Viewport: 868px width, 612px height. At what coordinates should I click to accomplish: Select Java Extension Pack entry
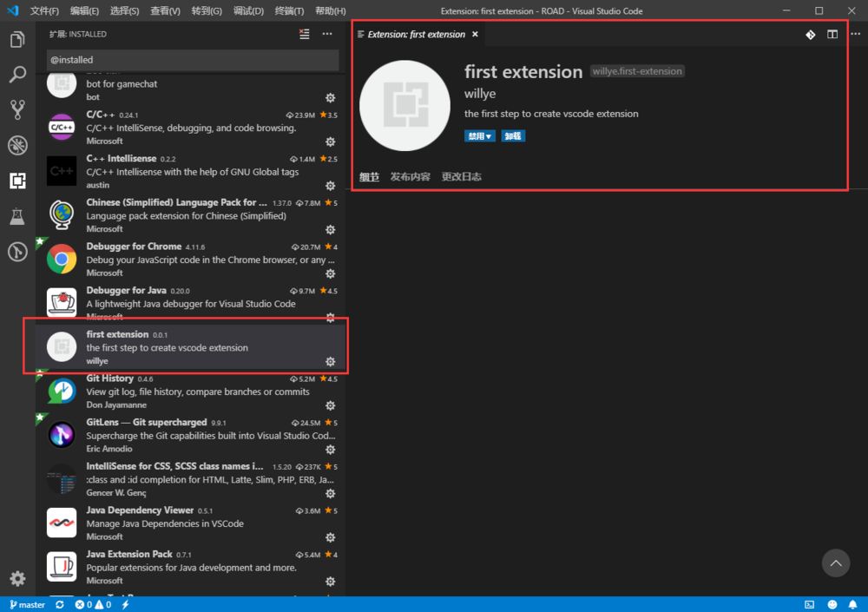click(x=191, y=567)
